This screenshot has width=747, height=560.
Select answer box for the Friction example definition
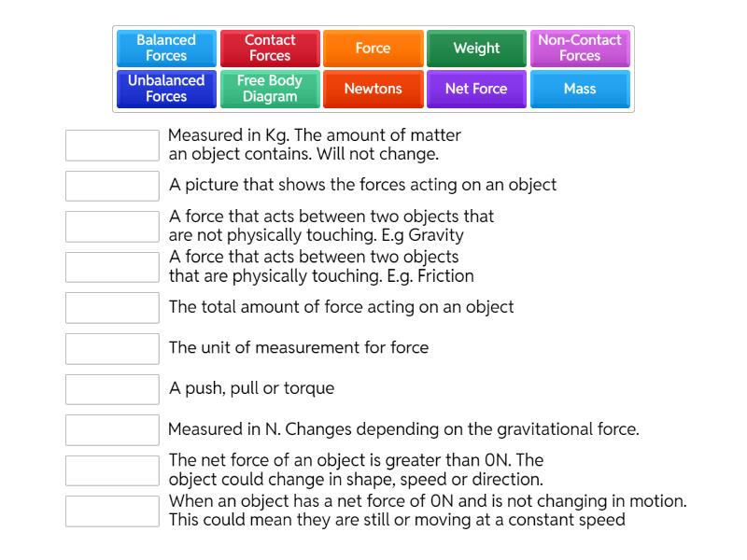click(112, 267)
